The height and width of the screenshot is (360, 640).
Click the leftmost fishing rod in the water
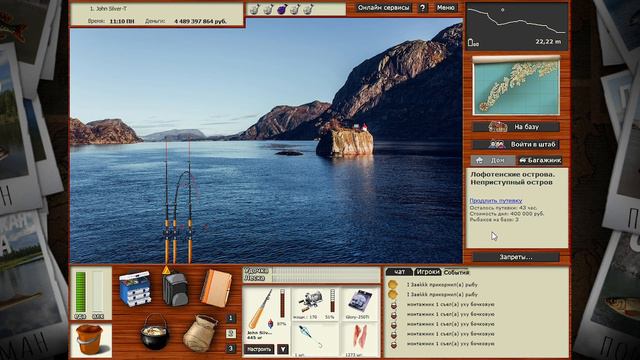pos(166,201)
